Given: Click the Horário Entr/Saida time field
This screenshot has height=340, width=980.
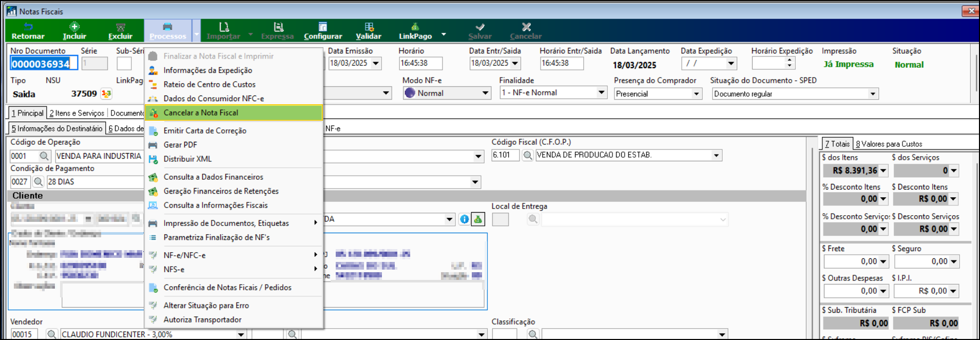Looking at the screenshot, I should [x=562, y=63].
